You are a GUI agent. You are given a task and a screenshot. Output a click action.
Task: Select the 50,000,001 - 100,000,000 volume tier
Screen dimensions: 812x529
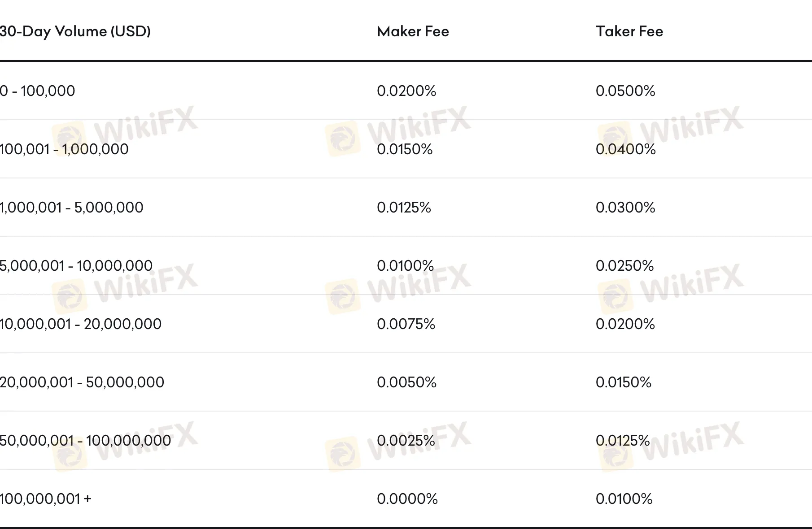pos(85,441)
